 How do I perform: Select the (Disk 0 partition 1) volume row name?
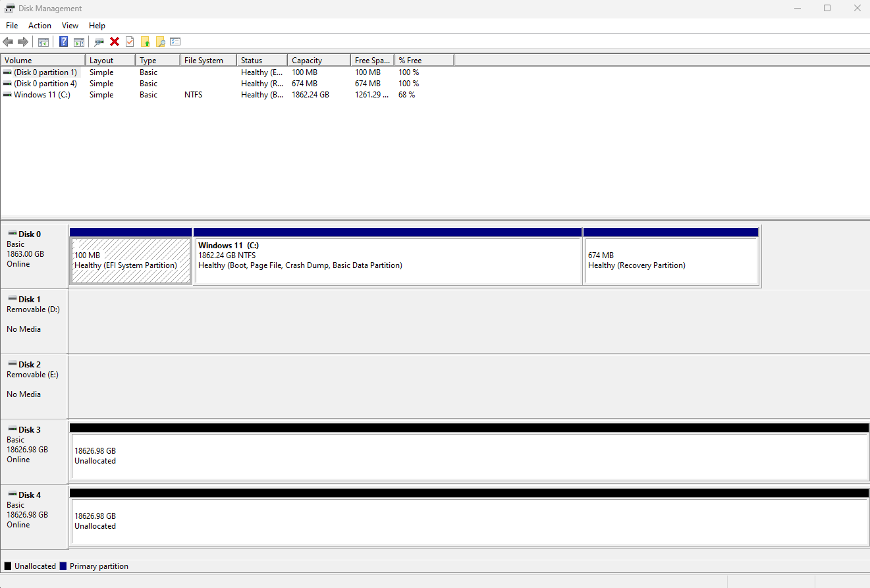(x=45, y=72)
